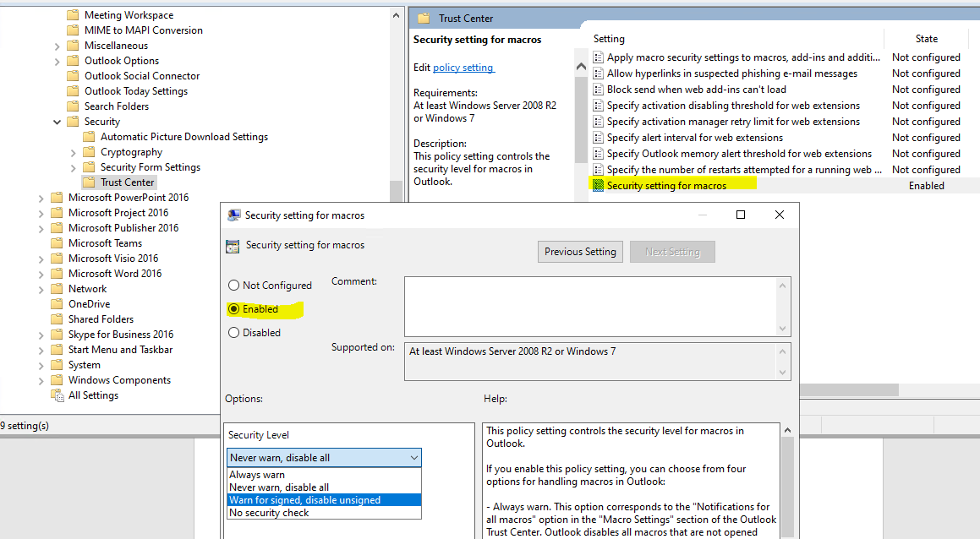Image resolution: width=980 pixels, height=539 pixels.
Task: Click the Supported on text field
Action: pyautogui.click(x=591, y=362)
